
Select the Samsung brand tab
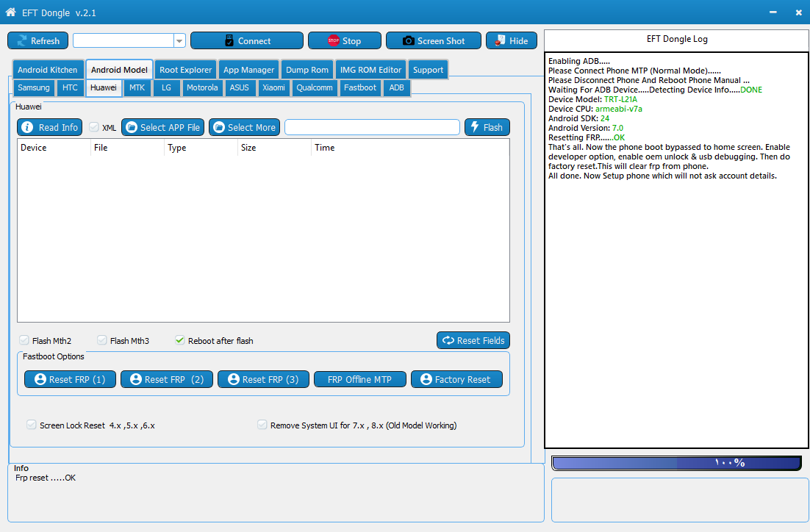[34, 87]
